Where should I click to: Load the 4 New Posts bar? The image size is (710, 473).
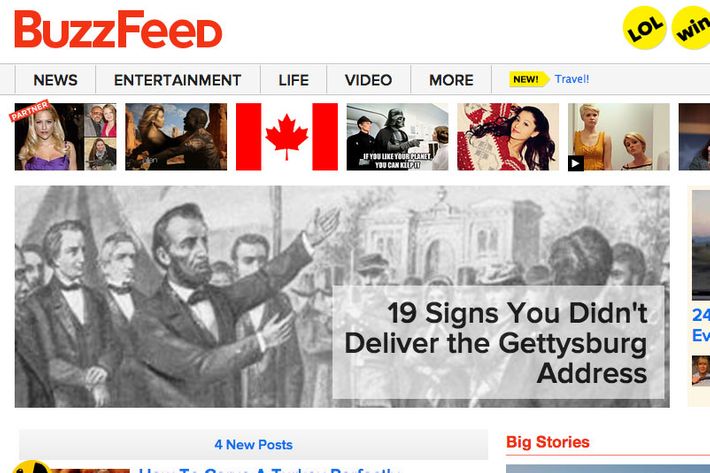tap(254, 444)
